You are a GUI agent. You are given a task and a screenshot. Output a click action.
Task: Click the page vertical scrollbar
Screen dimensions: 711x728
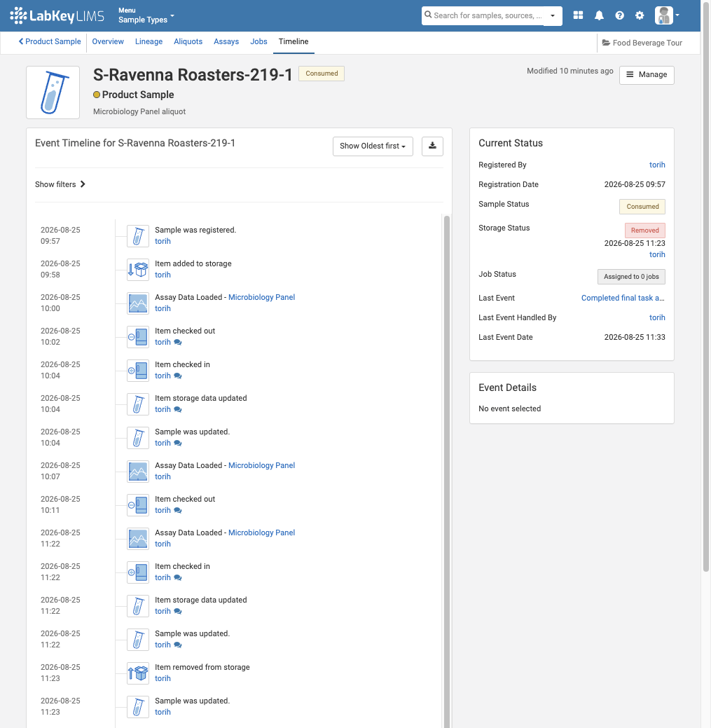click(706, 287)
